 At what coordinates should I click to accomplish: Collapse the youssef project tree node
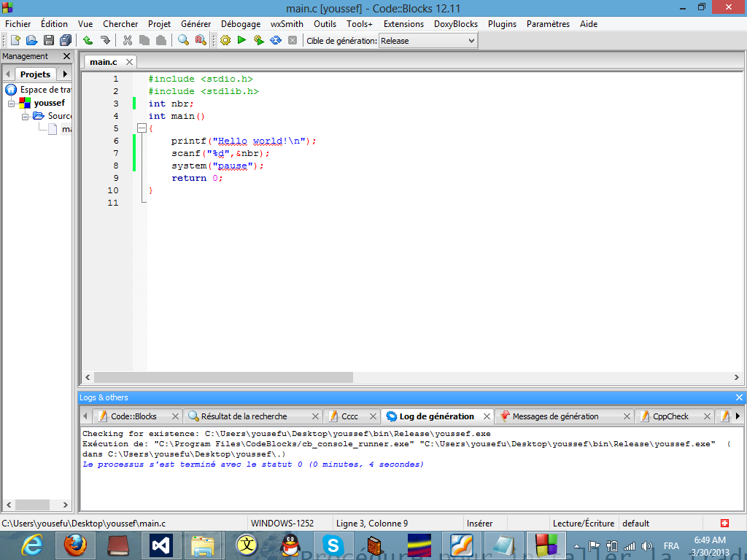click(x=12, y=104)
